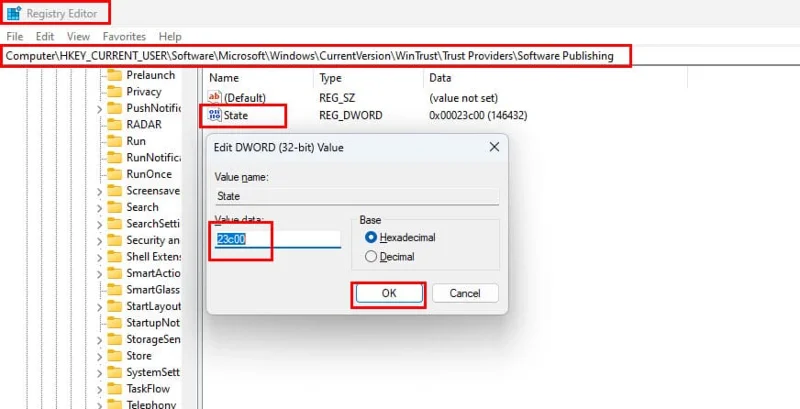Expand the PushNotific tree node
This screenshot has height=409, width=800.
pyautogui.click(x=99, y=109)
